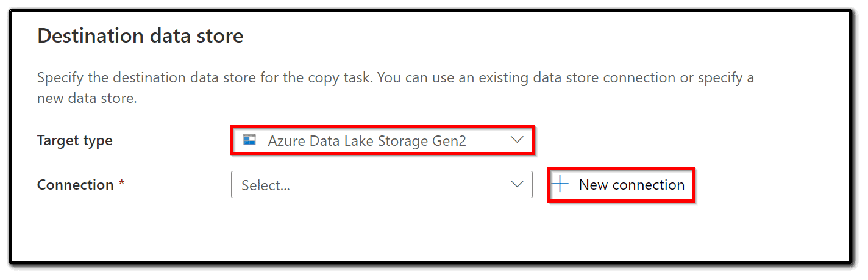
Task: Click the Destination data store heading
Action: pyautogui.click(x=140, y=35)
